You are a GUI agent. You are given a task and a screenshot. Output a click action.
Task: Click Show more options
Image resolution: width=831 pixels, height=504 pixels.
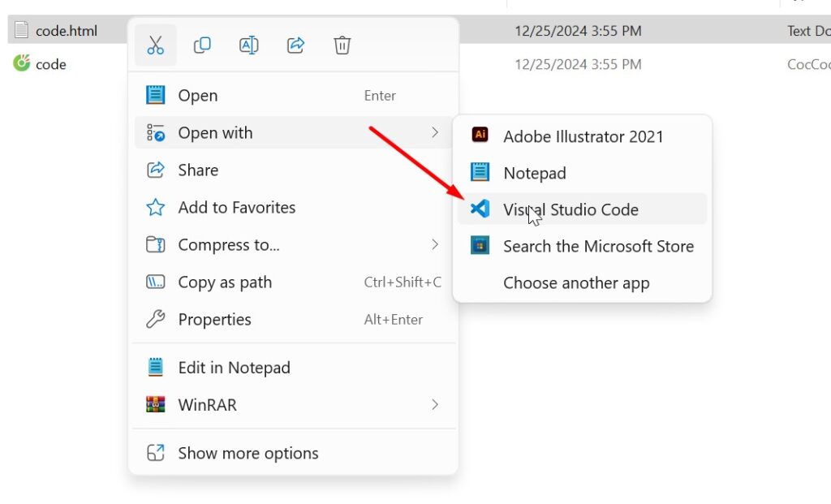pyautogui.click(x=248, y=454)
